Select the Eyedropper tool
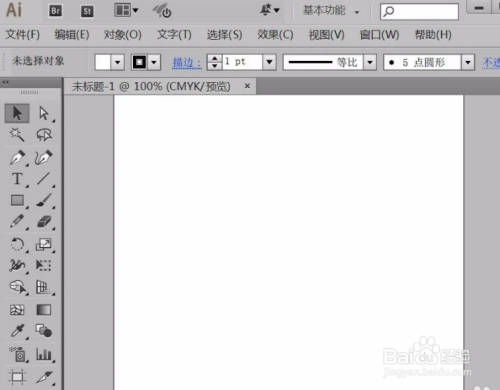This screenshot has width=500, height=390. point(17,331)
